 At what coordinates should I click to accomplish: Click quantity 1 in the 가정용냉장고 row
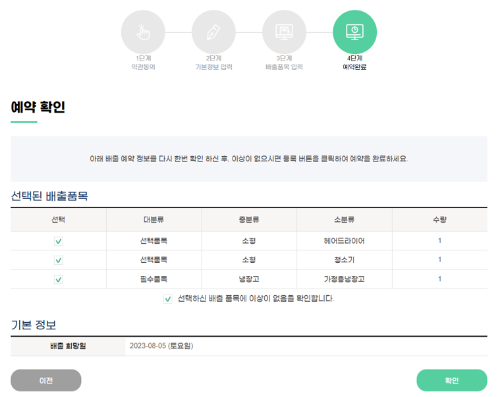point(440,279)
